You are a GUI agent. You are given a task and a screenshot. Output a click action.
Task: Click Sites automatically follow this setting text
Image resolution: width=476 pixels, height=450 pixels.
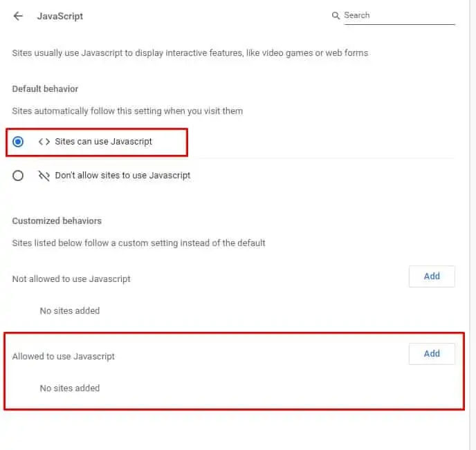click(127, 111)
